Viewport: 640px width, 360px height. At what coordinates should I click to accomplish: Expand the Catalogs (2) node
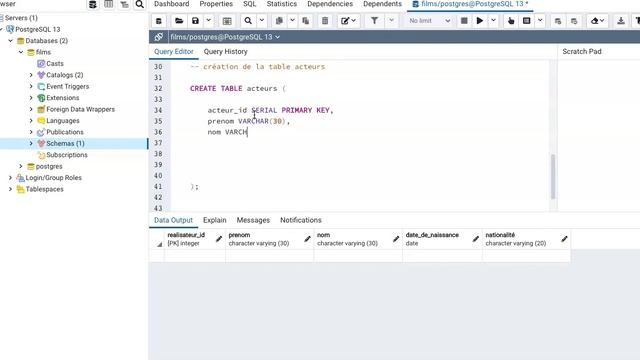[31, 75]
